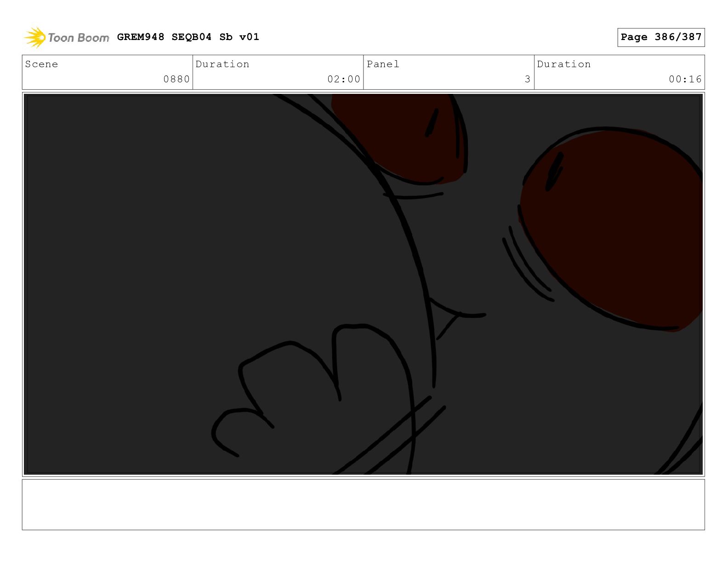Select the scene duration value 02:00
This screenshot has width=728, height=563.
click(344, 79)
